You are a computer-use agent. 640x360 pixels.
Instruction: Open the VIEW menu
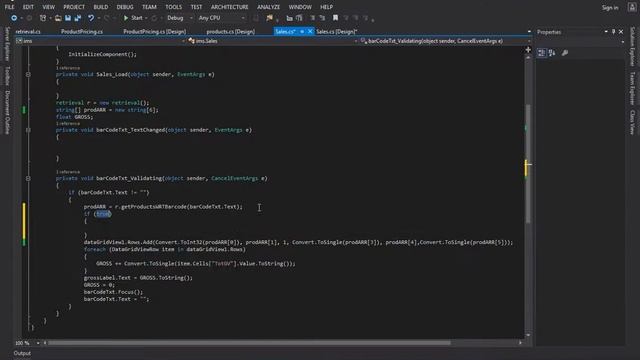(49, 7)
